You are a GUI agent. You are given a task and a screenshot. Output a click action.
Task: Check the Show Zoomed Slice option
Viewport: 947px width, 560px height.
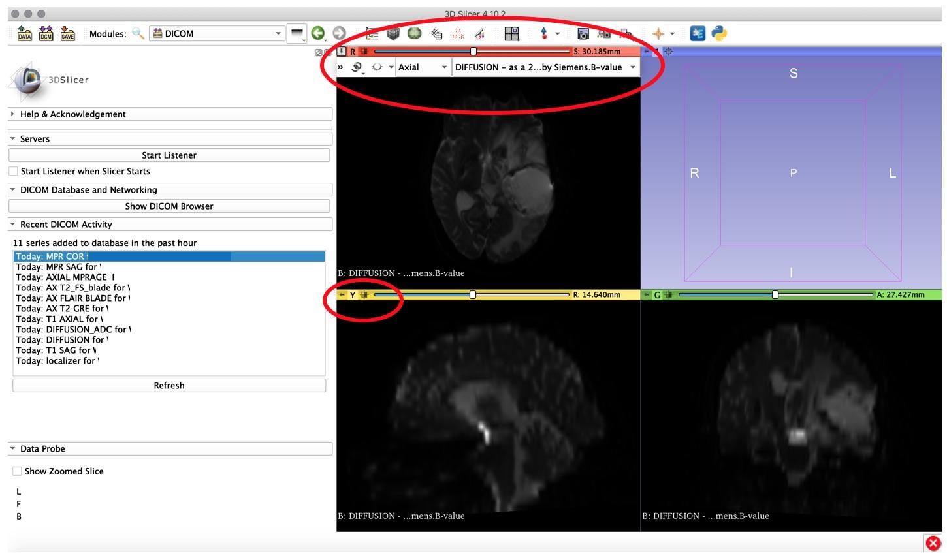coord(16,471)
